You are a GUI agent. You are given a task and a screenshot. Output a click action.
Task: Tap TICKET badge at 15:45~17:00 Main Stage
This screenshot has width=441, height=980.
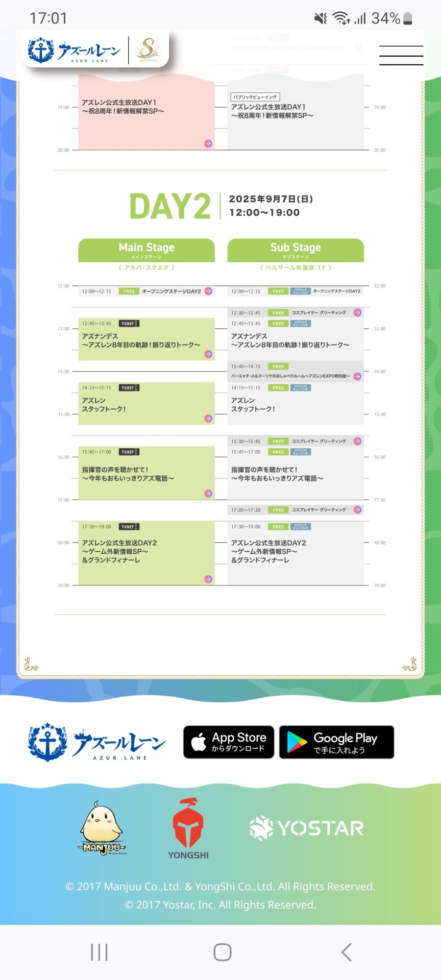click(129, 452)
